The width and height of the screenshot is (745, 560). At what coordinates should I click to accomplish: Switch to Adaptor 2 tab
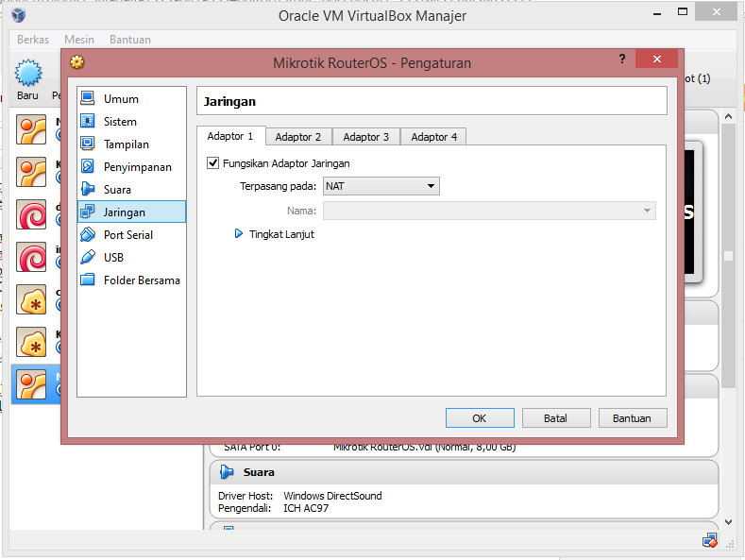coord(298,137)
